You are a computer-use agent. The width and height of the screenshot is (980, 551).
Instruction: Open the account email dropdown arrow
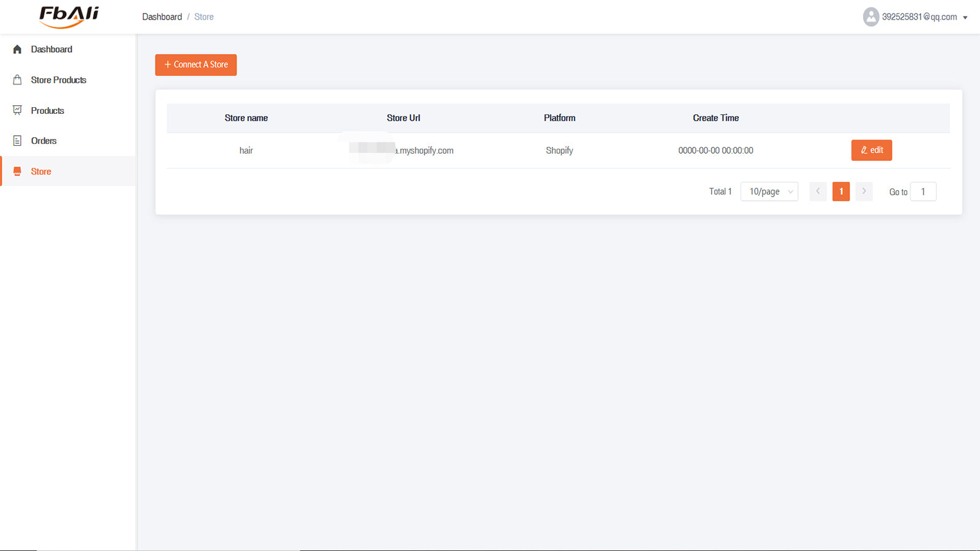tap(965, 18)
